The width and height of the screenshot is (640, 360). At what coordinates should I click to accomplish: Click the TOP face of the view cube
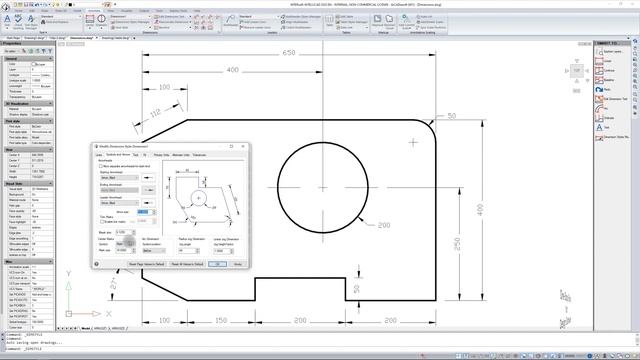pos(577,71)
